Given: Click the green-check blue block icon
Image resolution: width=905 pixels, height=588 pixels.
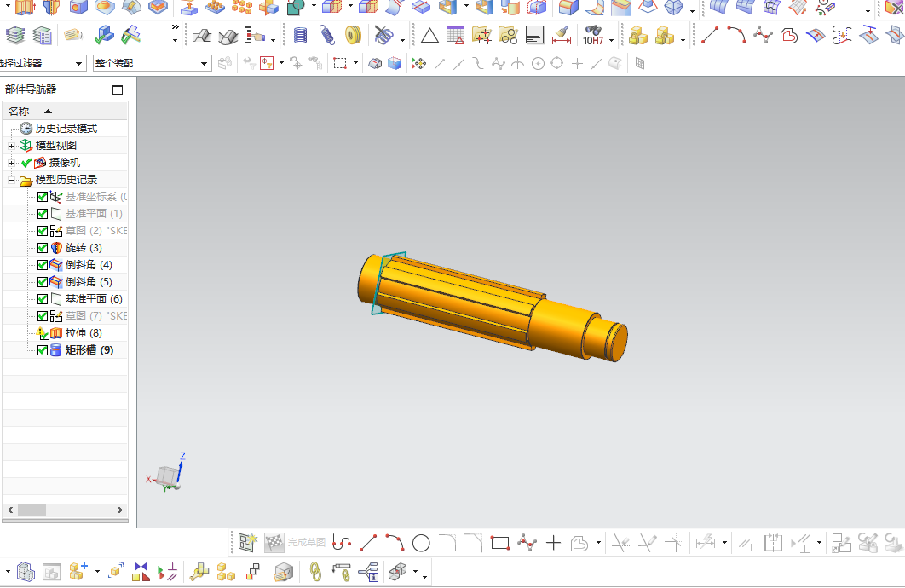Looking at the screenshot, I should click(x=104, y=36).
